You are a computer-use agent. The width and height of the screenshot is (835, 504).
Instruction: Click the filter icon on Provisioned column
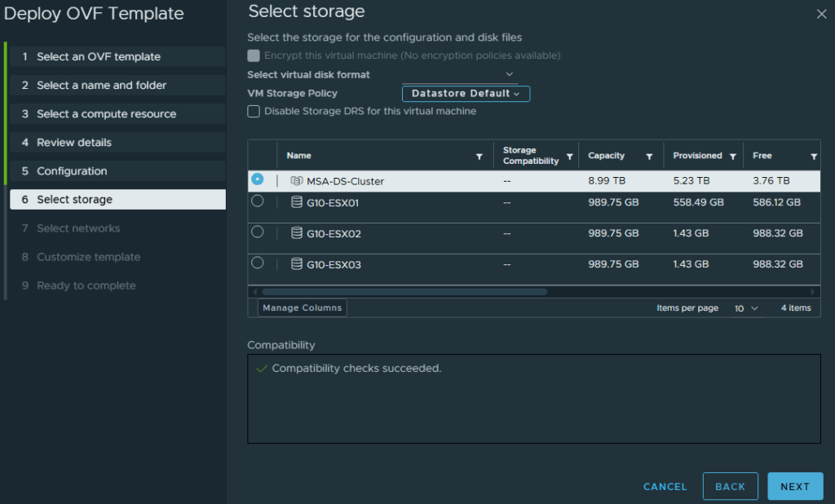pyautogui.click(x=733, y=155)
